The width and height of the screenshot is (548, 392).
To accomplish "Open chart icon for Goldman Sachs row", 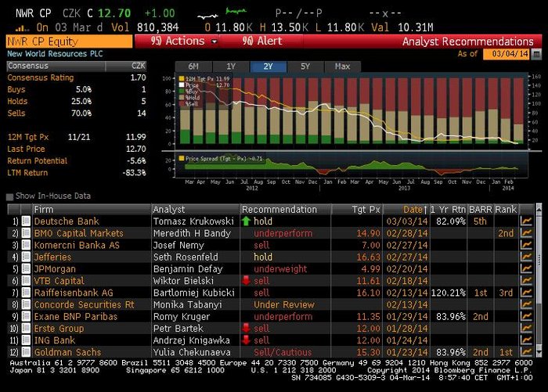I will click(x=526, y=352).
